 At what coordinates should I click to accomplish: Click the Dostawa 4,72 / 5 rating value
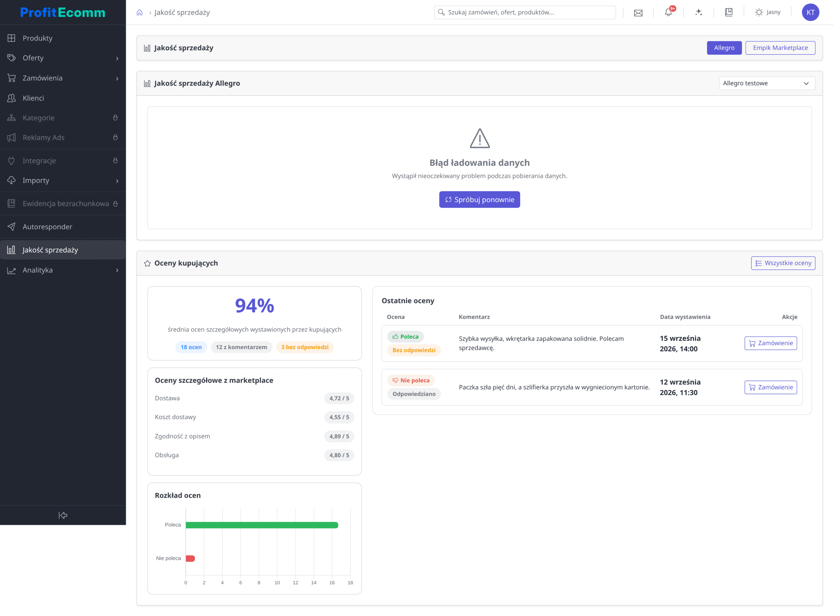pyautogui.click(x=339, y=398)
